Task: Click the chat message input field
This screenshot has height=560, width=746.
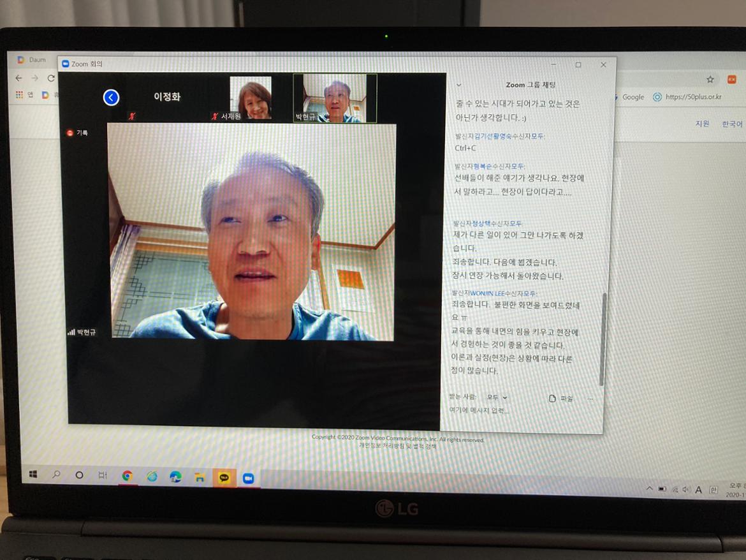Action: point(510,411)
